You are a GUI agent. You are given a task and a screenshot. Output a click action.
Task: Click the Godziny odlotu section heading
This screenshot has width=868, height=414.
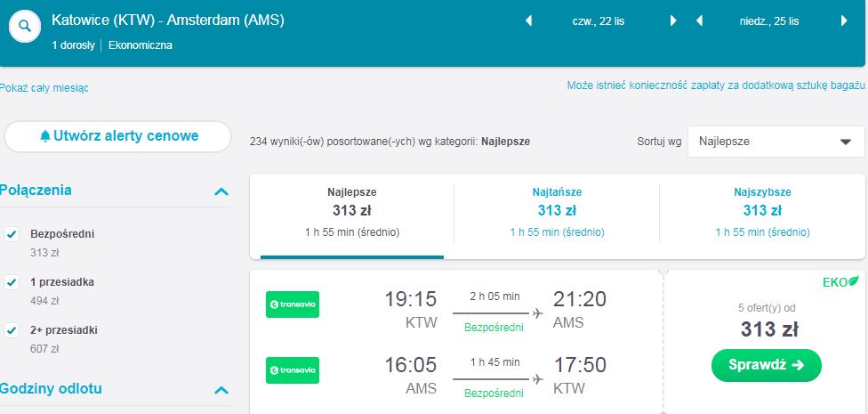pyautogui.click(x=51, y=388)
